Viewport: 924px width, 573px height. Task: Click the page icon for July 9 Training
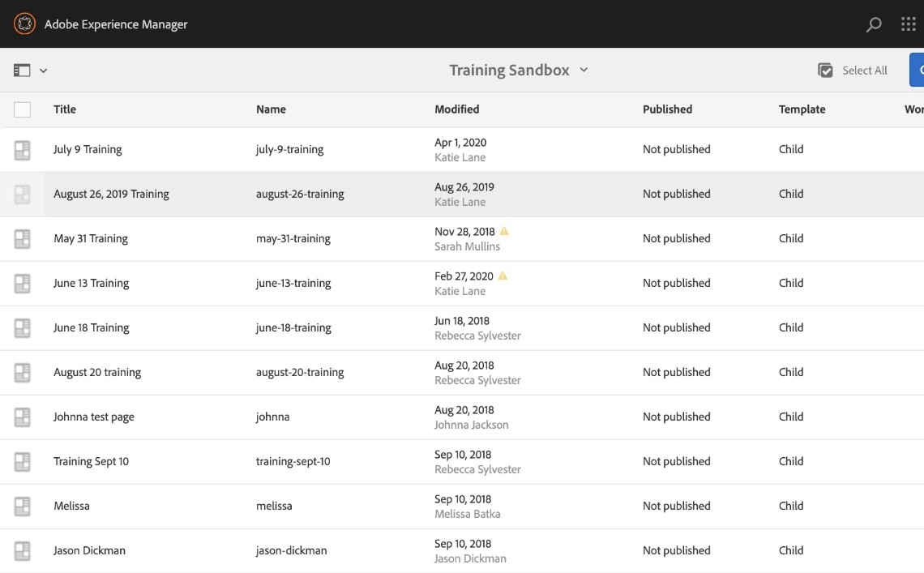coord(23,150)
